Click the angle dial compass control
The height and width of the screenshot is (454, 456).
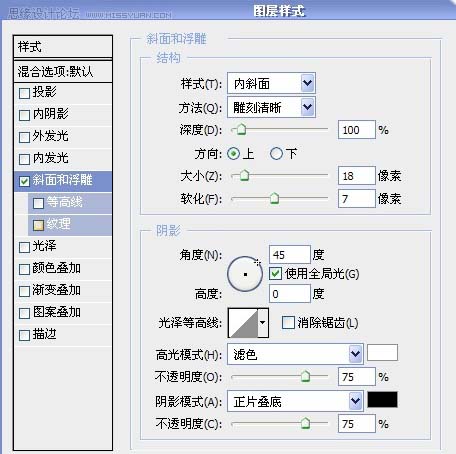click(x=245, y=274)
